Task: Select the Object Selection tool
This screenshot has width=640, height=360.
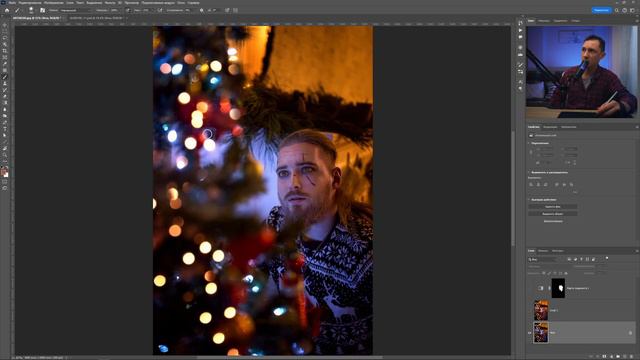Action: coord(5,44)
